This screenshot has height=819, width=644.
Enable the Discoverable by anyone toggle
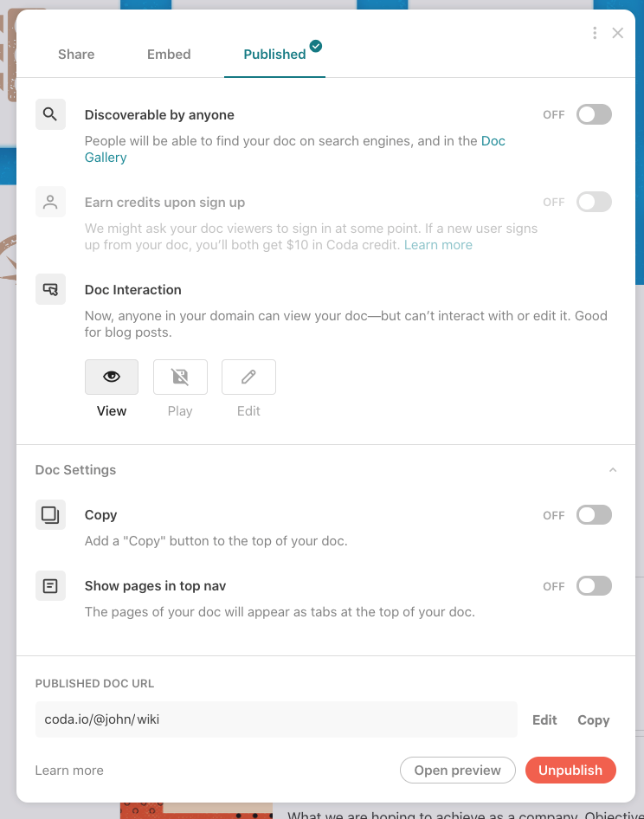(594, 114)
